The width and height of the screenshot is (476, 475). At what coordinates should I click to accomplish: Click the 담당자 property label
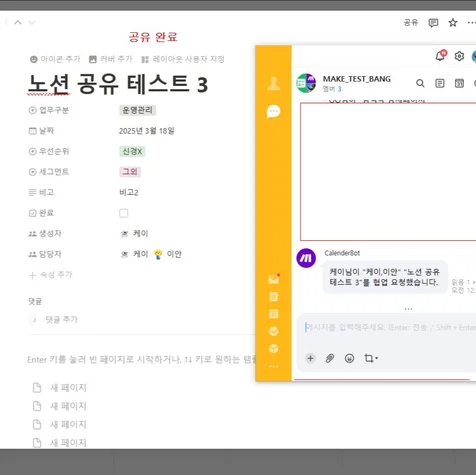[45, 254]
